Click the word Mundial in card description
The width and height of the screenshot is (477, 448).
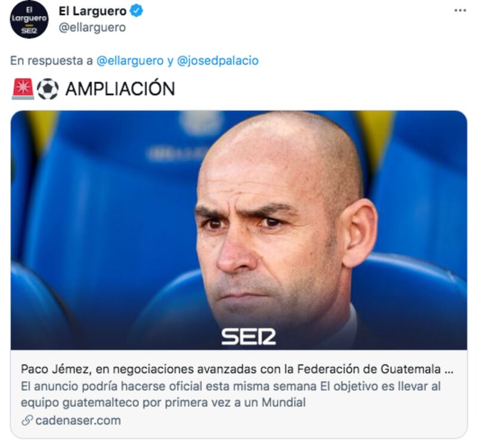click(x=284, y=403)
